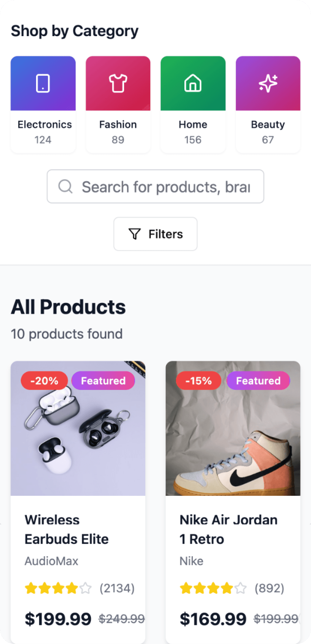Click the Featured badge on the earbuds
Screen dimensions: 311x644
coord(103,381)
